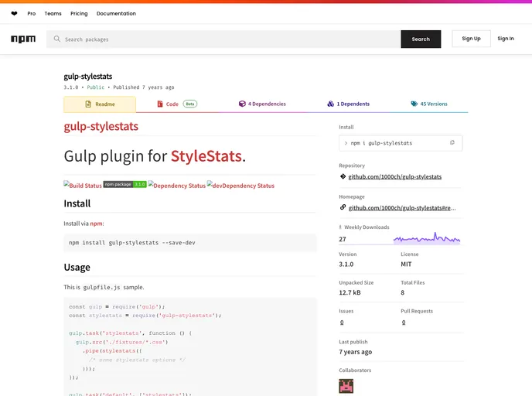Viewport: 532px width, 396px height.
Task: Click the Sign Up button
Action: pos(471,39)
